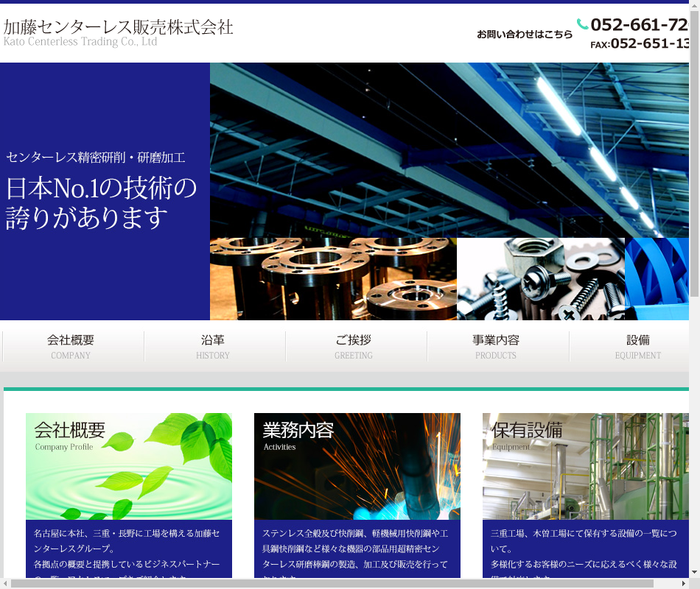Click the 名古屋に本社 company description text box
Image resolution: width=700 pixels, height=589 pixels.
point(129,551)
